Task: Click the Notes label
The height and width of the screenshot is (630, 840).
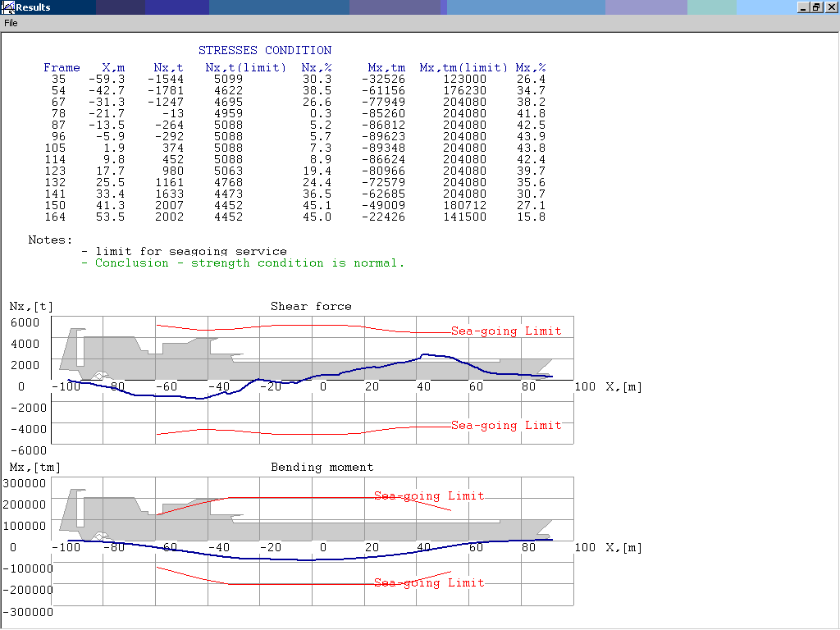Action: (x=50, y=240)
